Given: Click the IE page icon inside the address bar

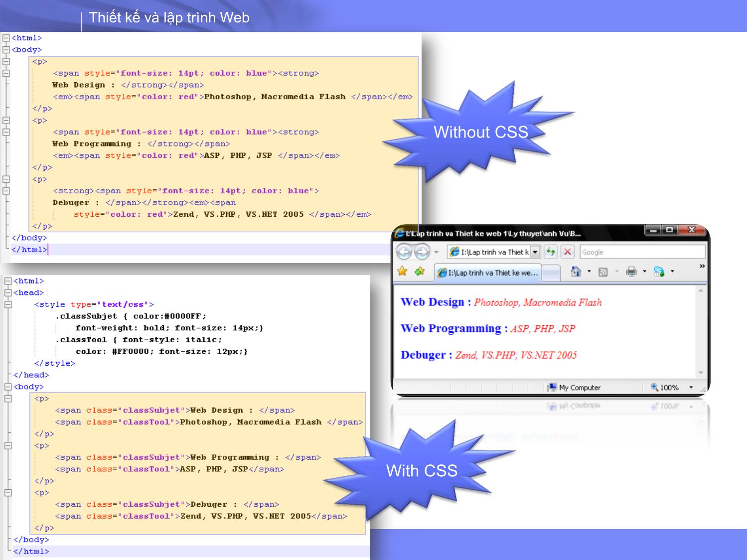Looking at the screenshot, I should pyautogui.click(x=454, y=252).
